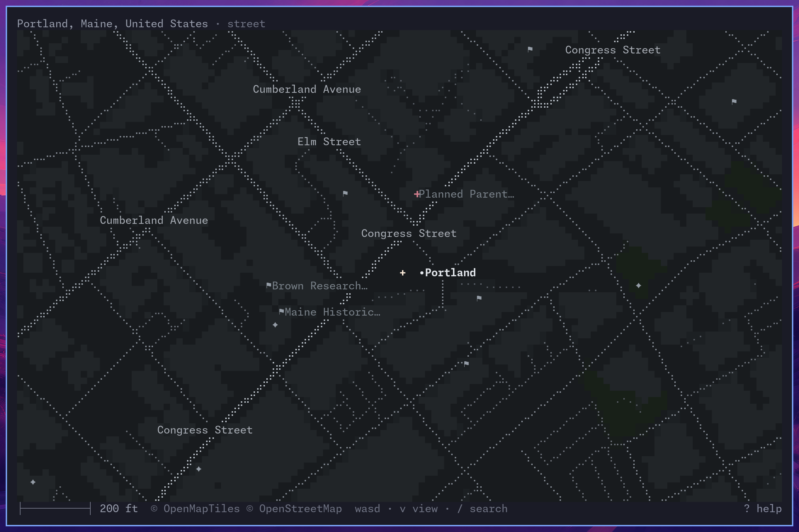Select the flag marker below Elm Street label

[345, 193]
